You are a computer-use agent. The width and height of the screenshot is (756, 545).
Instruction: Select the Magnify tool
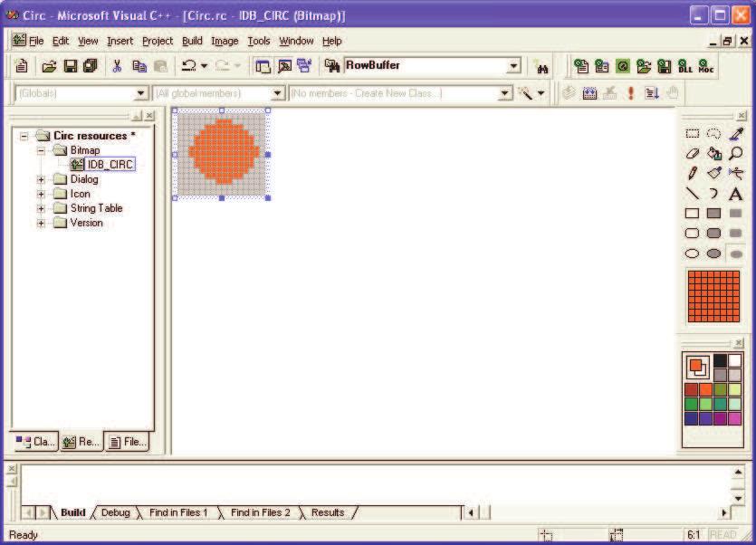click(x=736, y=153)
